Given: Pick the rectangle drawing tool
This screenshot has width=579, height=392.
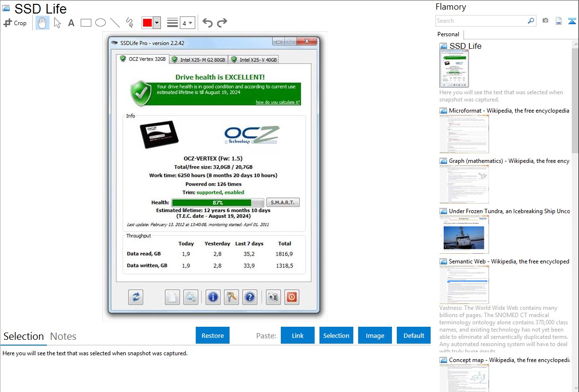Looking at the screenshot, I should click(86, 23).
